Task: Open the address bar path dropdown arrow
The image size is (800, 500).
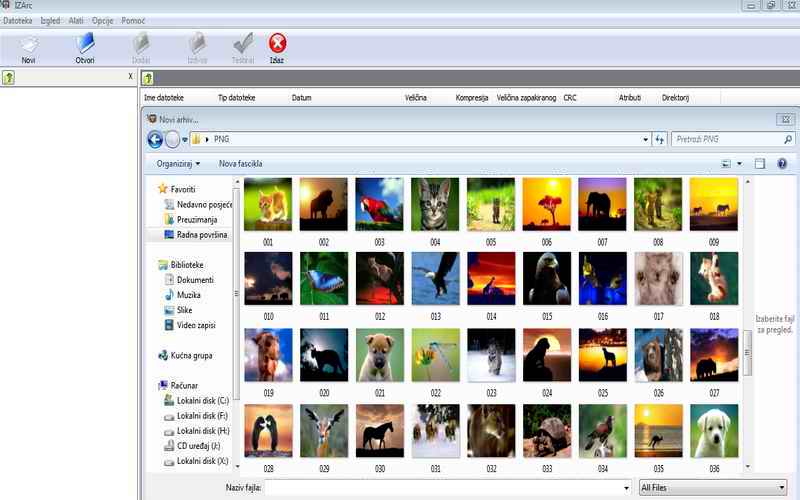Action: point(645,139)
